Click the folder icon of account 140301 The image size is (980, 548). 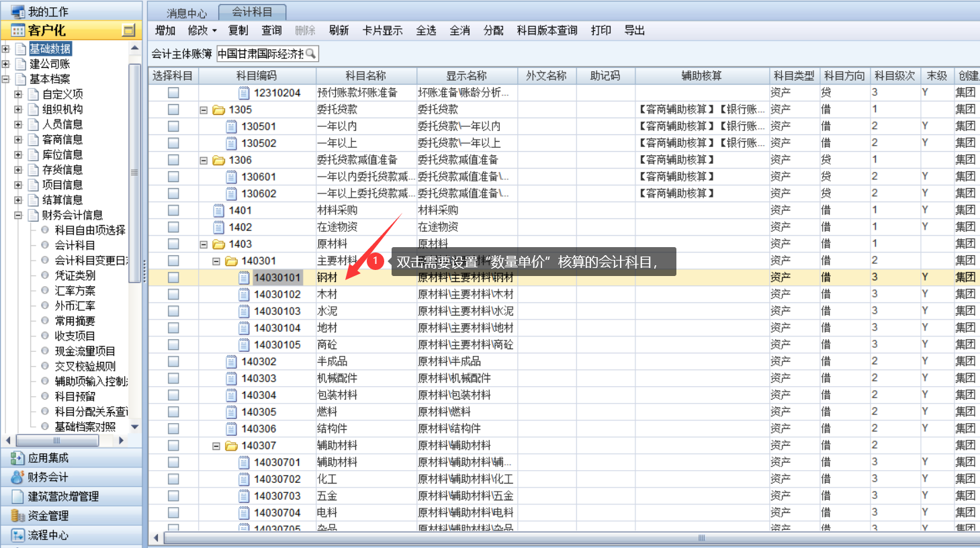(x=232, y=261)
